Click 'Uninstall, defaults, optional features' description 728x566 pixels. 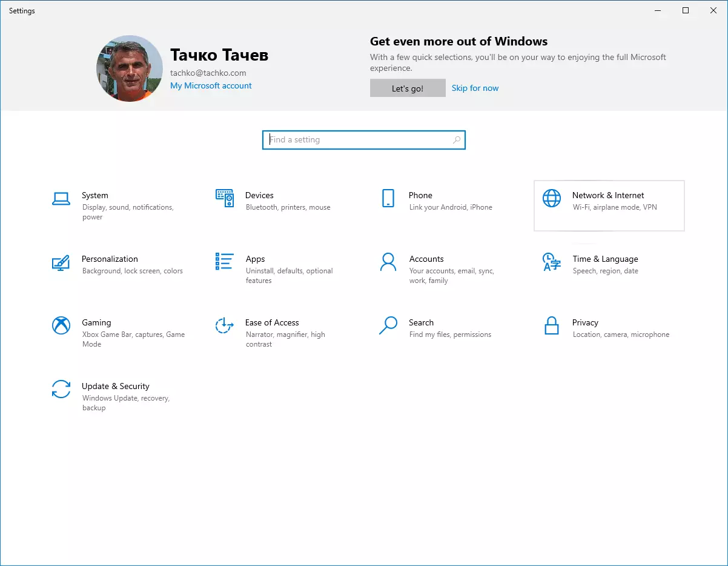(x=290, y=276)
